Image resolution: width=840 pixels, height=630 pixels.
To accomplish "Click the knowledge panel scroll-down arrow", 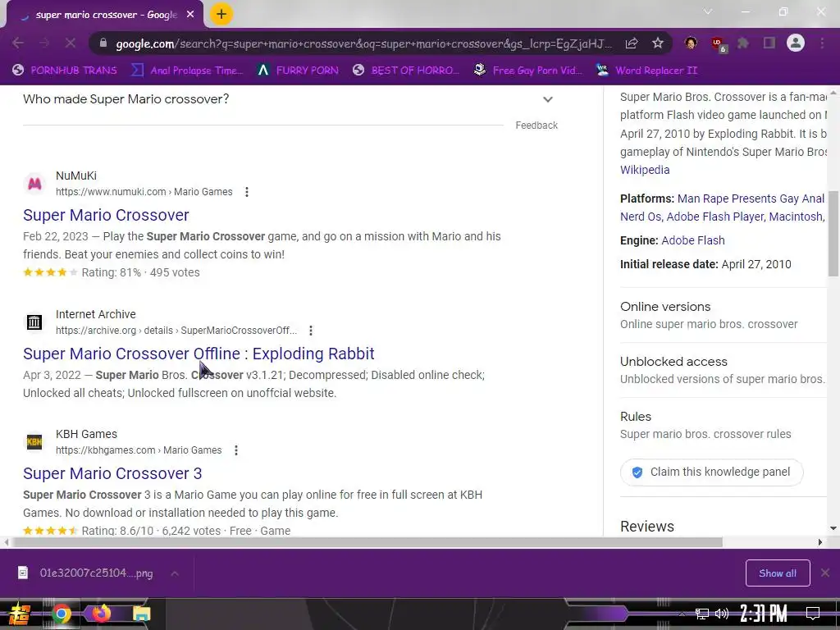I will (833, 529).
